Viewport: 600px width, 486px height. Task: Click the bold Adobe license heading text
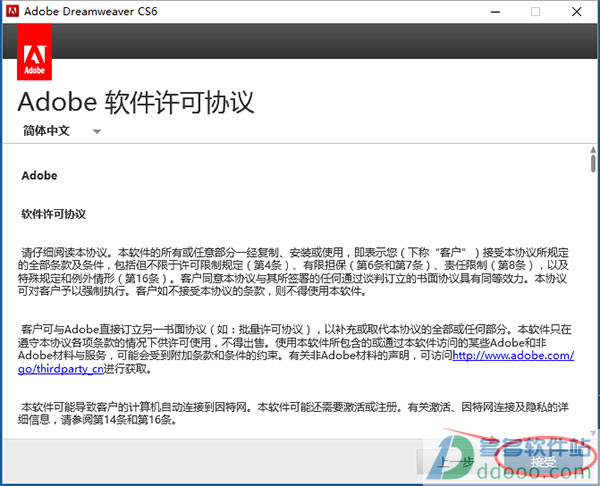click(x=39, y=176)
